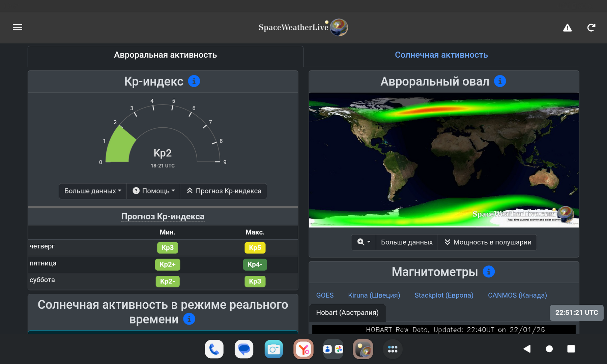This screenshot has height=364, width=607.
Task: Refresh the page with reload icon
Action: tap(591, 28)
